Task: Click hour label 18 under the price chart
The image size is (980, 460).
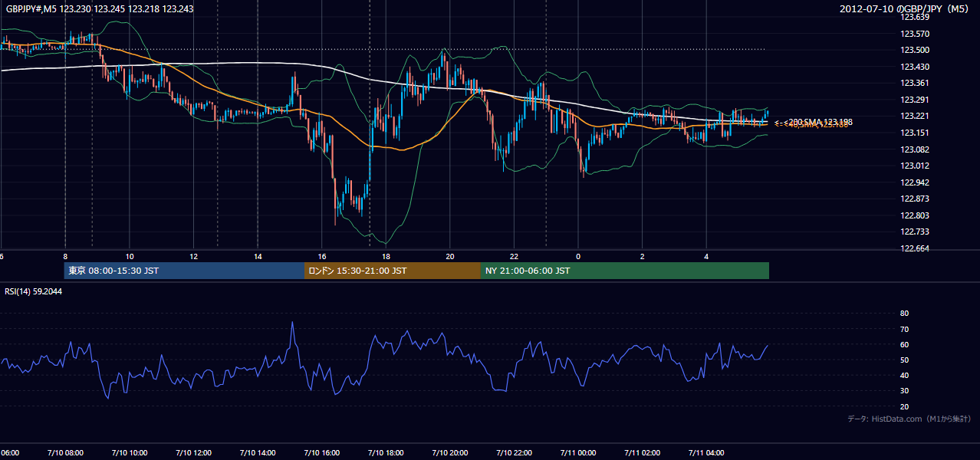Action: pyautogui.click(x=386, y=257)
